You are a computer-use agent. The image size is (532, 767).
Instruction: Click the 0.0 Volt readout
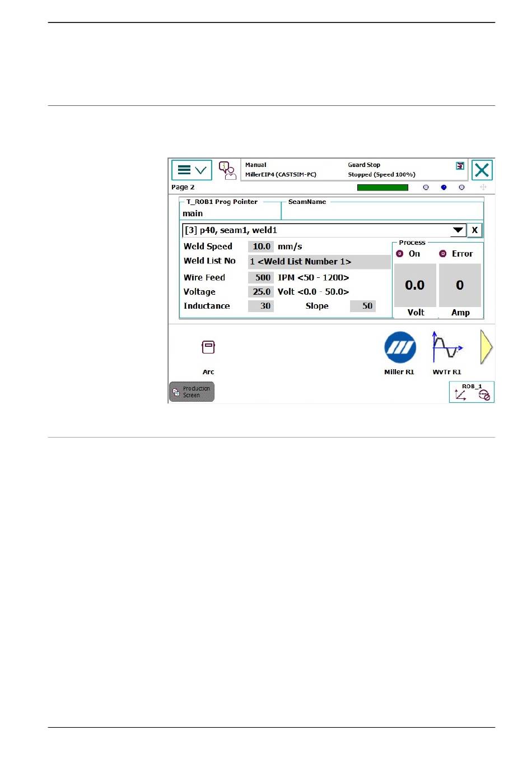point(415,285)
